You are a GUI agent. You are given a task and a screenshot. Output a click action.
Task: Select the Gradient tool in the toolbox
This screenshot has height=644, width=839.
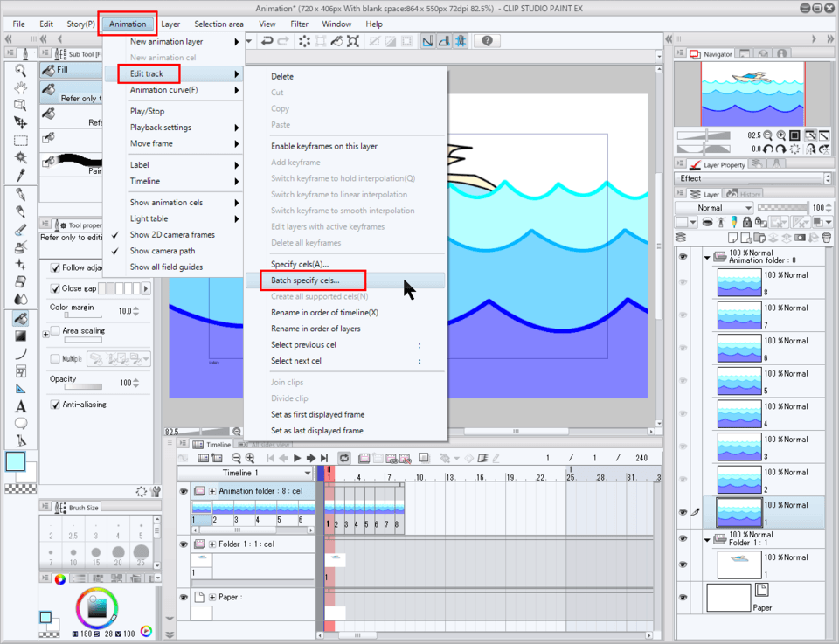click(x=21, y=336)
